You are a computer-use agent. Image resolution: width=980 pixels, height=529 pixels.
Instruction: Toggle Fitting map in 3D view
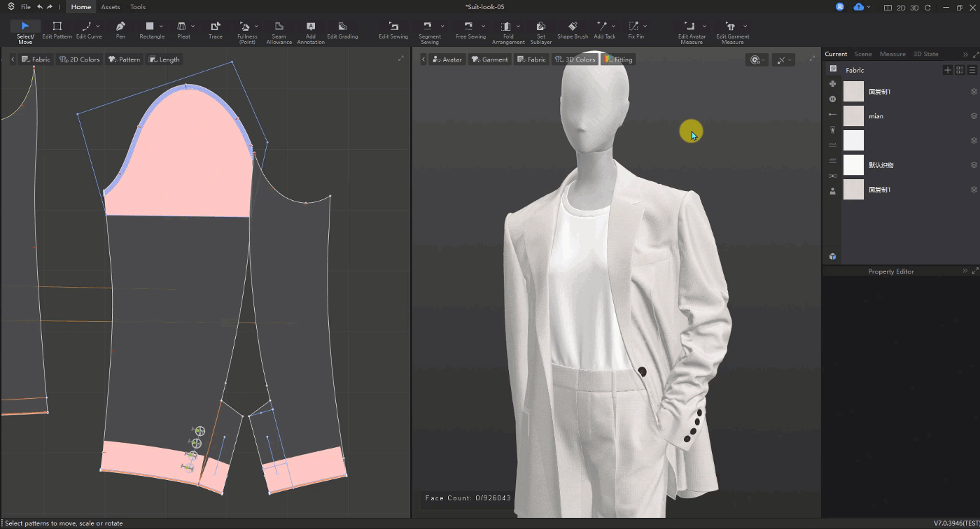618,59
